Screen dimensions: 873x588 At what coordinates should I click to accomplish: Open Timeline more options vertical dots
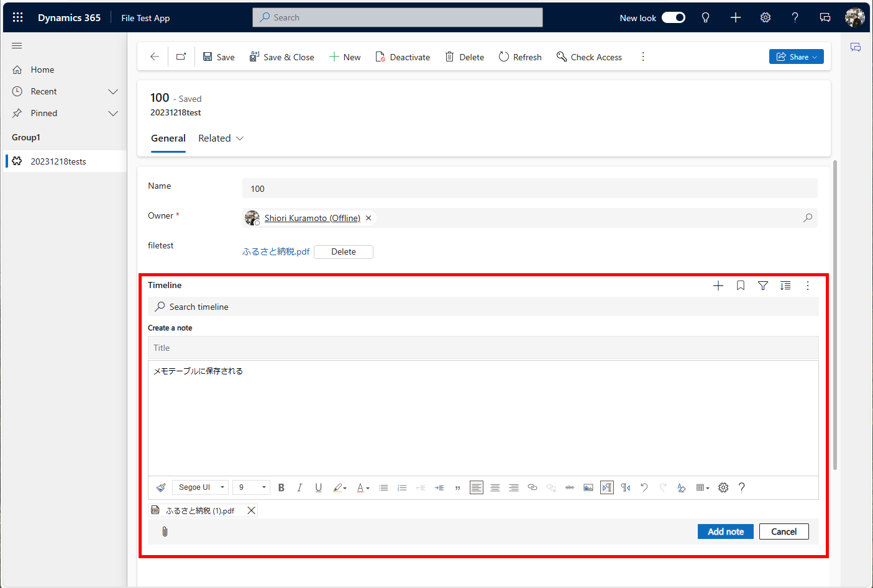tap(808, 286)
